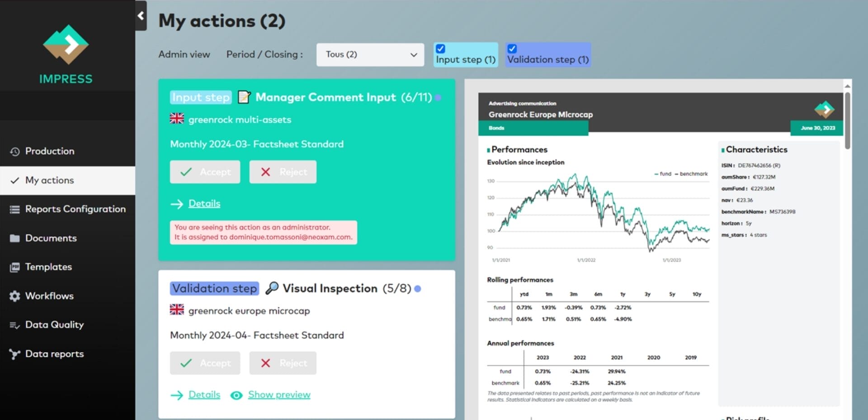The image size is (868, 420).
Task: Select the Templates PDF icon
Action: click(x=14, y=267)
